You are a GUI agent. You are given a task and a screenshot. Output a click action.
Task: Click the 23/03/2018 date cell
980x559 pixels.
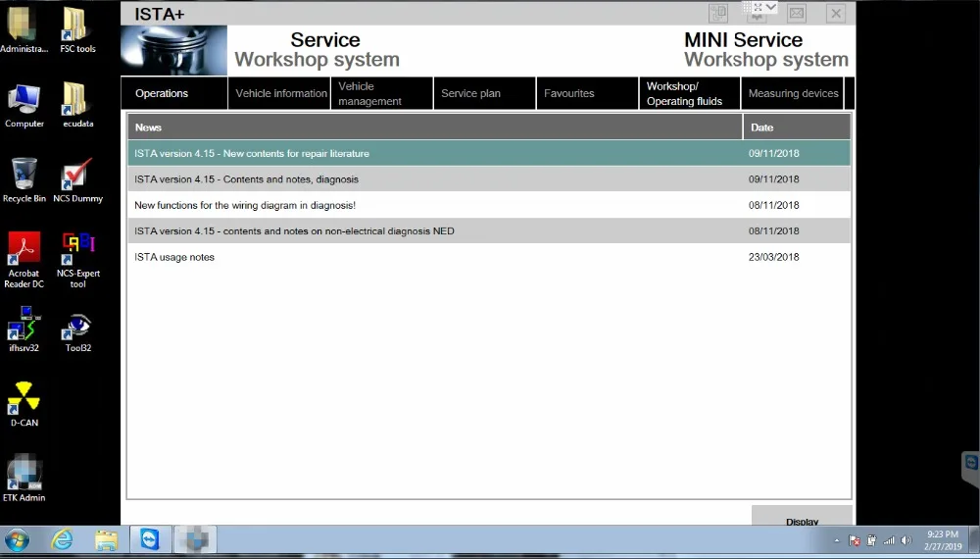pos(774,257)
